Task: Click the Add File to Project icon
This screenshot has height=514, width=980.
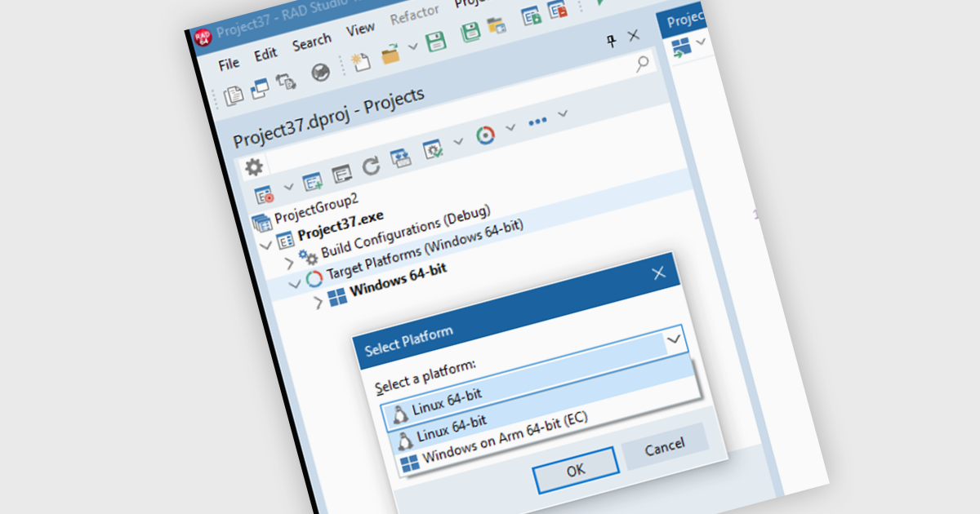Action: [x=532, y=16]
